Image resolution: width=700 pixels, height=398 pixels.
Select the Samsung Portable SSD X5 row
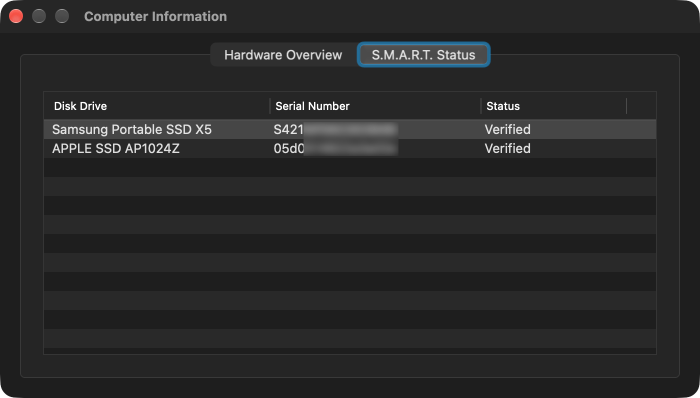(x=350, y=129)
